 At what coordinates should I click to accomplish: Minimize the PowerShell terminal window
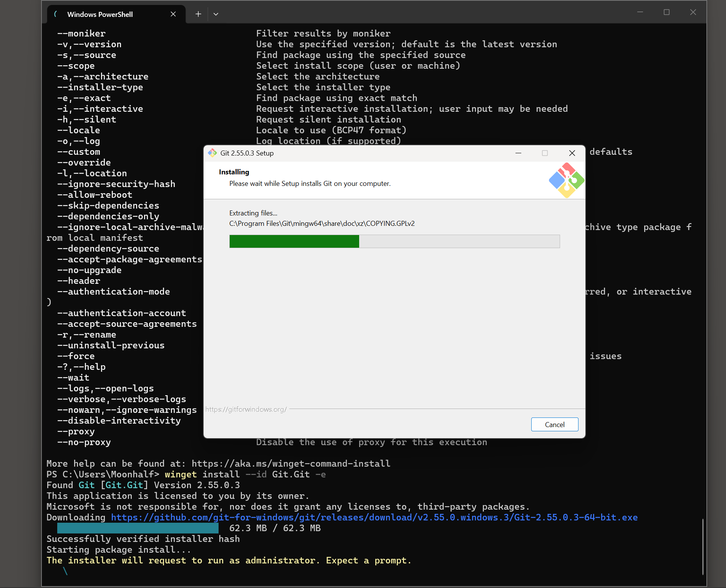point(640,12)
